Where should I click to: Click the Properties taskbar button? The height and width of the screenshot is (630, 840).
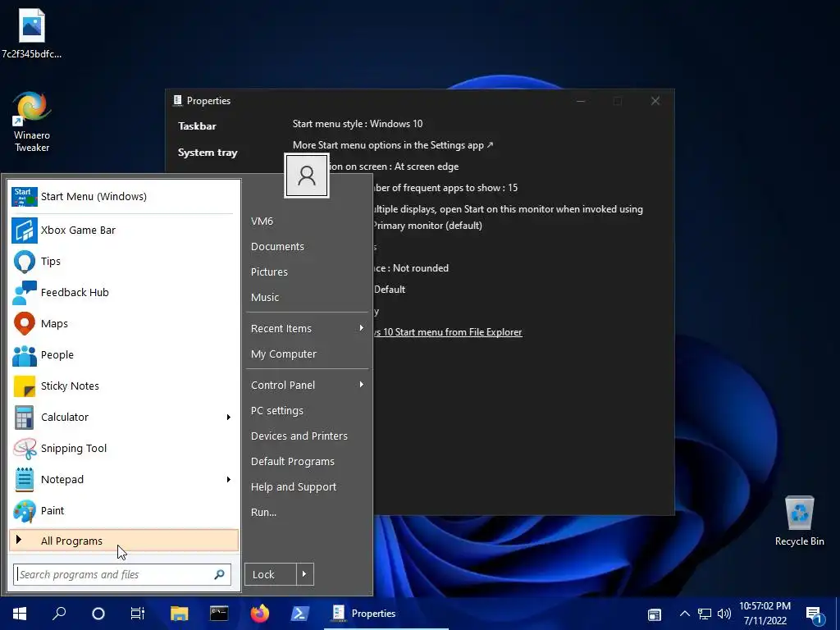click(x=386, y=614)
